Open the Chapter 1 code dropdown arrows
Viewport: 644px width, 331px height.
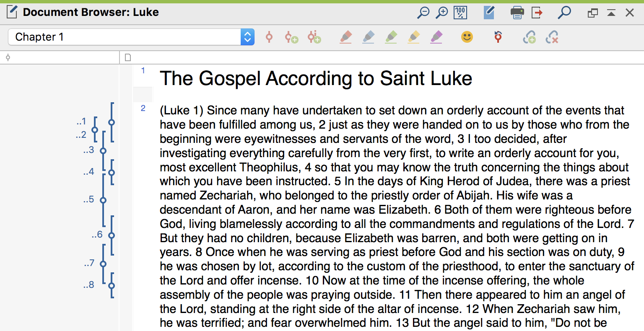tap(247, 37)
